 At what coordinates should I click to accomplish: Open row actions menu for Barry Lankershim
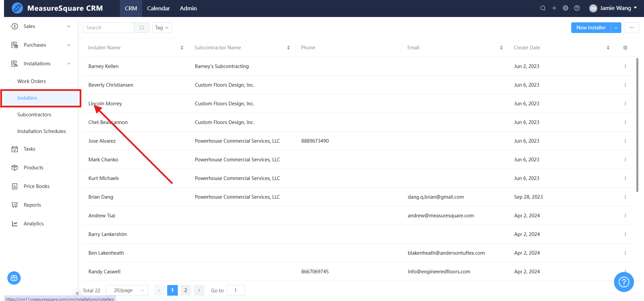coord(625,234)
